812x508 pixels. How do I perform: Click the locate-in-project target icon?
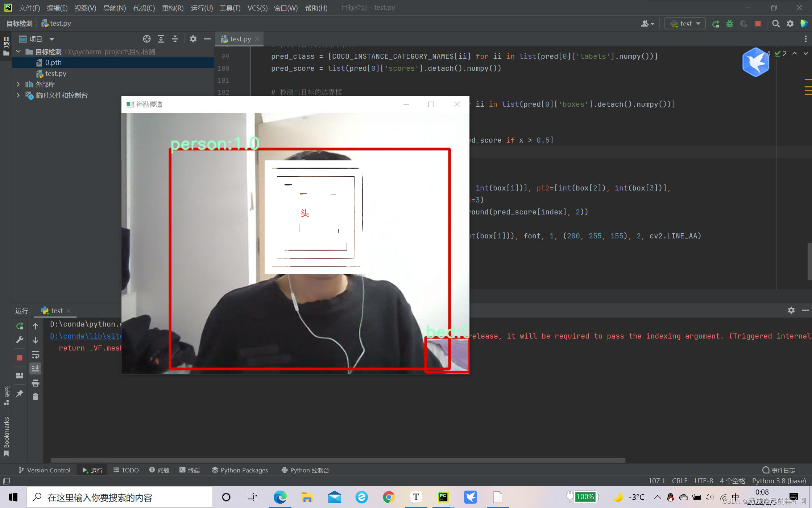pos(146,39)
